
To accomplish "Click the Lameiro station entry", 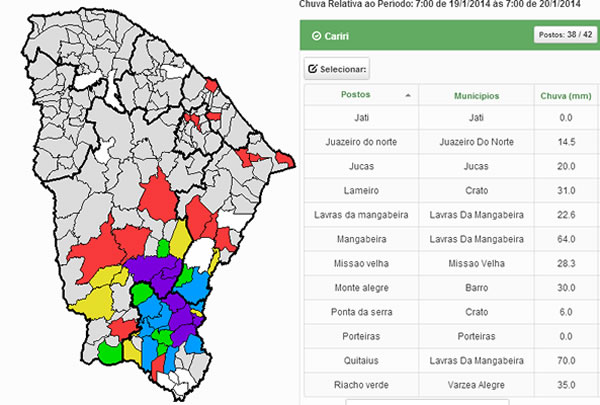I will (x=362, y=191).
